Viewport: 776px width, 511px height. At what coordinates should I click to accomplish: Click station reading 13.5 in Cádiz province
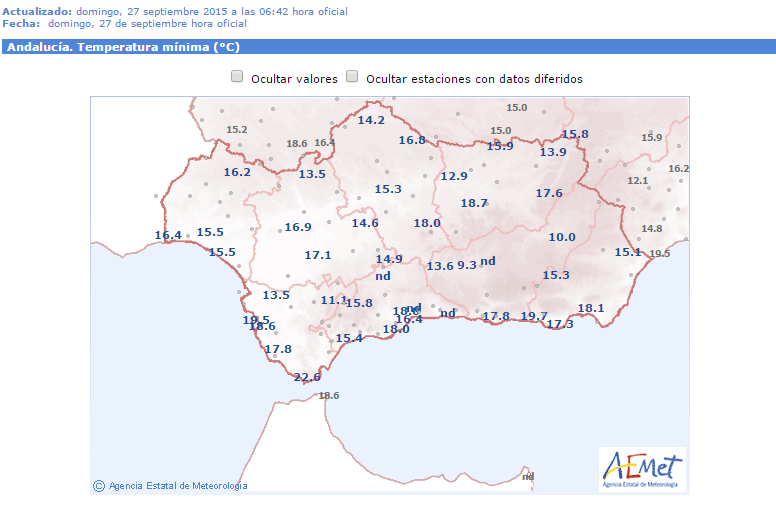pos(276,296)
